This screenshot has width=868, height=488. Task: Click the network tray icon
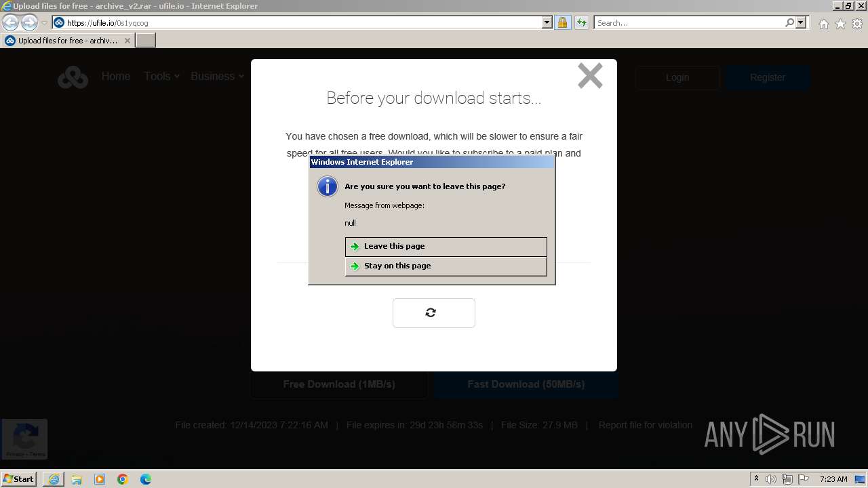[x=787, y=479]
